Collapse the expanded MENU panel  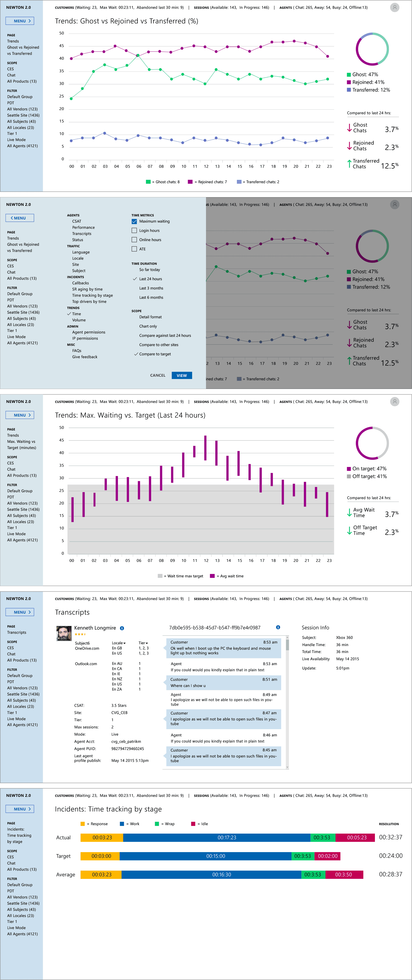pyautogui.click(x=20, y=218)
